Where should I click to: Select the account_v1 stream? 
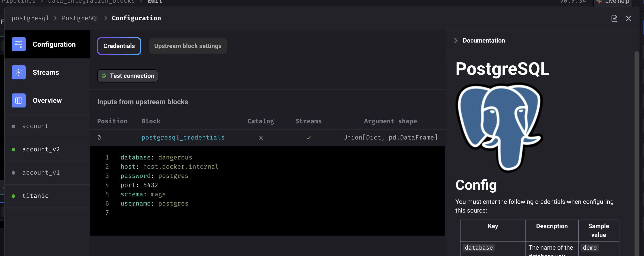tap(47, 173)
